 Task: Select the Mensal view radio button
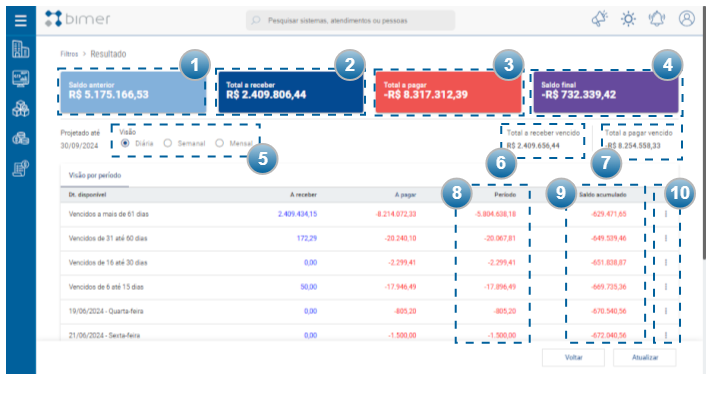coord(220,143)
